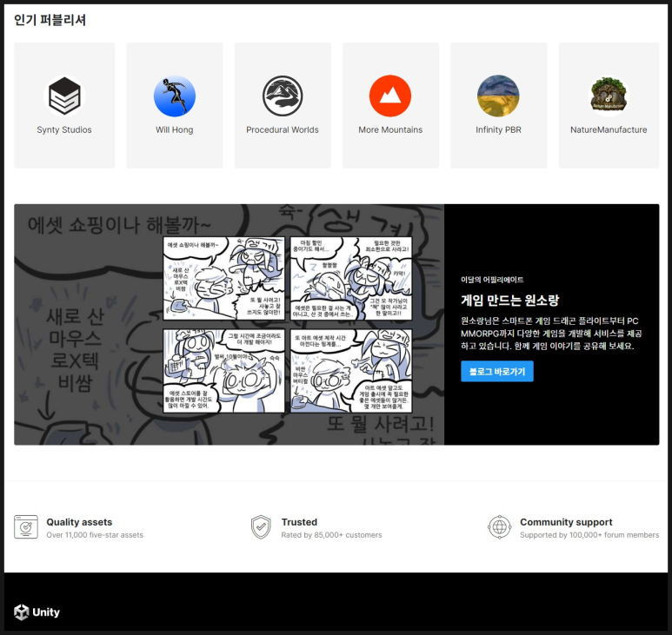The width and height of the screenshot is (672, 635).
Task: Click the Quality assets icon
Action: point(26,526)
